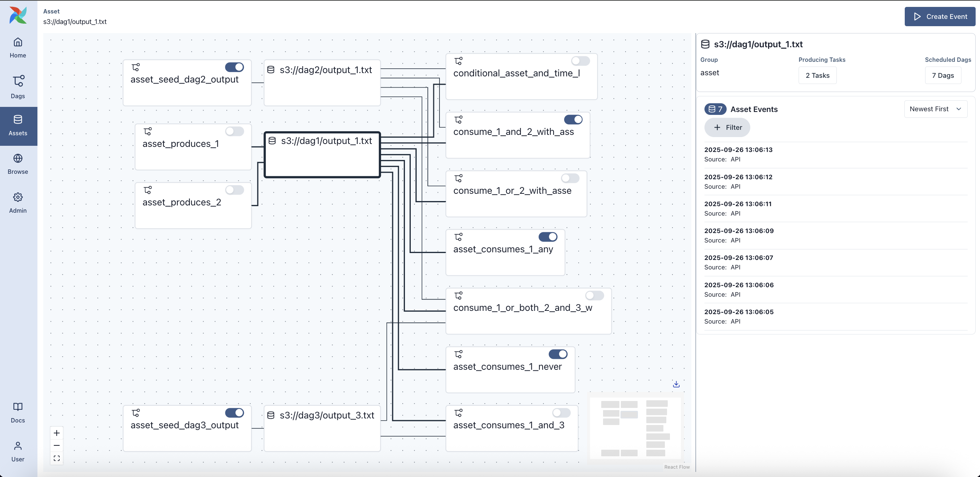Screen dimensions: 980x477
Task: Download the graph as an image
Action: (676, 384)
